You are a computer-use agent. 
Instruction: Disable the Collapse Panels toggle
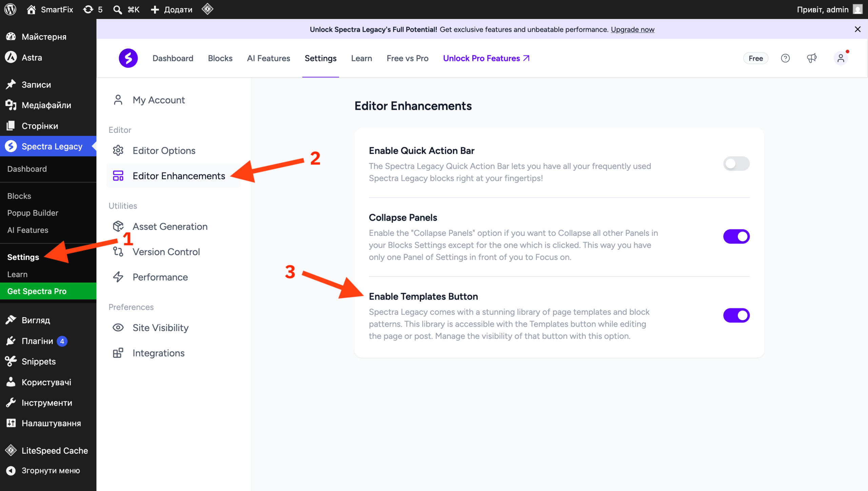(736, 237)
